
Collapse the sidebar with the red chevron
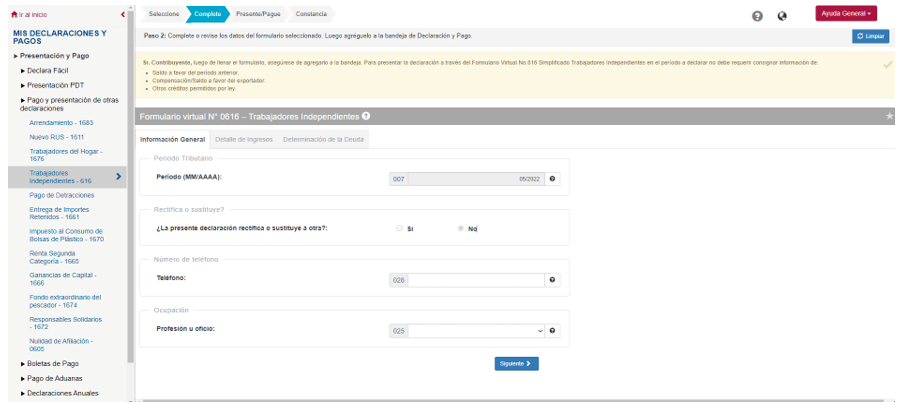tap(122, 14)
